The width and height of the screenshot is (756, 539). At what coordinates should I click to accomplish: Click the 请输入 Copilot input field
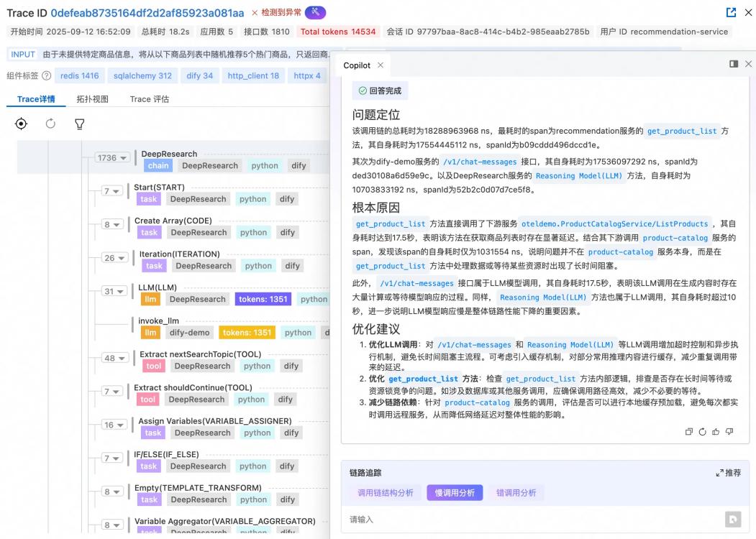tap(532, 519)
